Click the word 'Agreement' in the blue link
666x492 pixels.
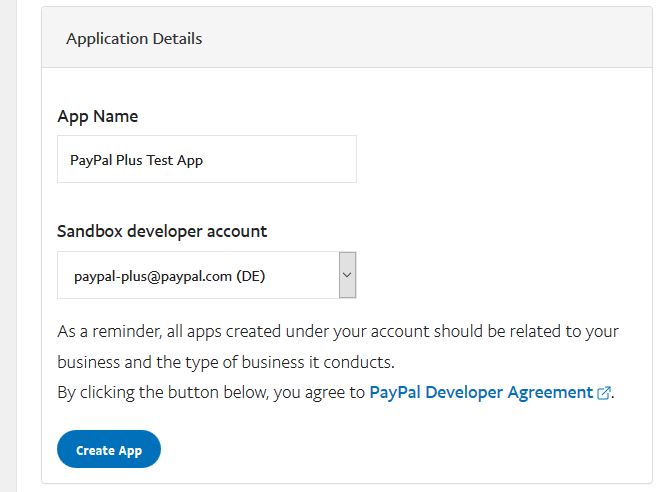point(550,393)
